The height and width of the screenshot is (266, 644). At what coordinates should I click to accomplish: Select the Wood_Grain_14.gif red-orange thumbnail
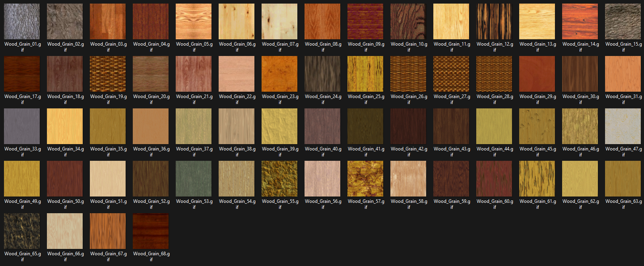tap(580, 21)
